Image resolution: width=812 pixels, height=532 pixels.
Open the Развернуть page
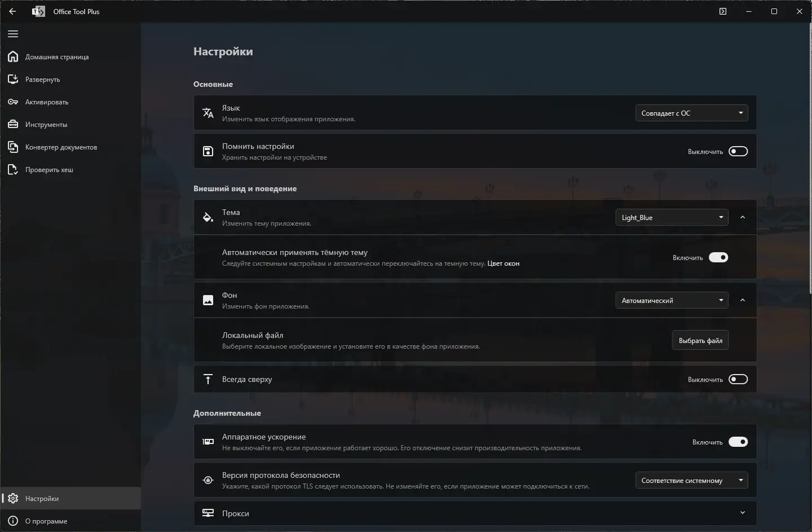pos(70,79)
